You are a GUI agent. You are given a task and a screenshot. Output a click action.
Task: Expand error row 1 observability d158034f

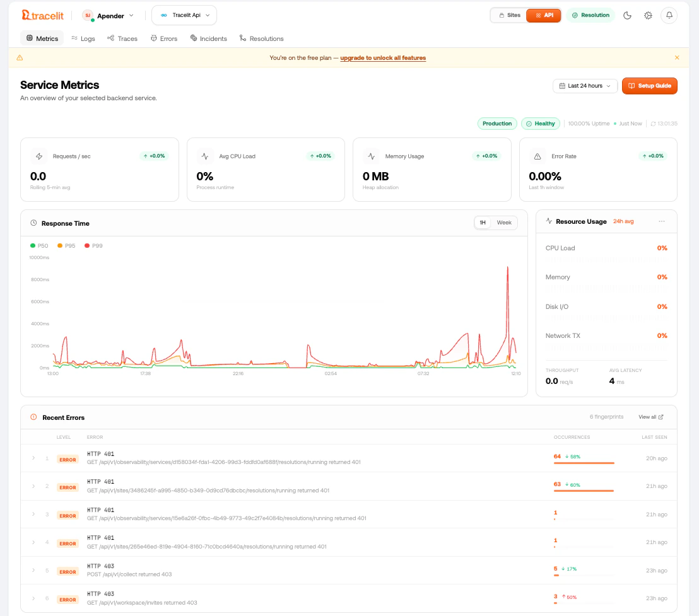click(33, 458)
